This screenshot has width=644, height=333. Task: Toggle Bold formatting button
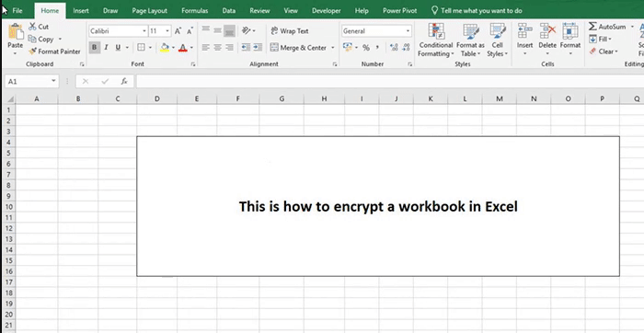click(95, 48)
